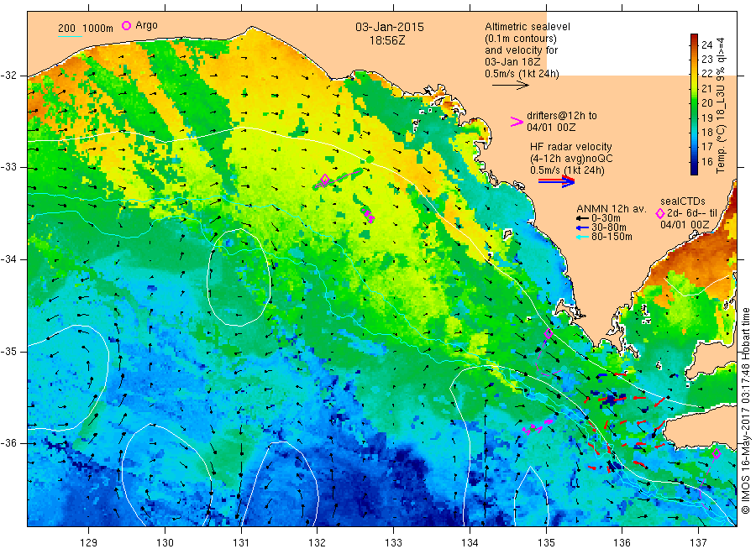Click the '1000m' contour legend label
The height and width of the screenshot is (554, 756).
click(98, 29)
